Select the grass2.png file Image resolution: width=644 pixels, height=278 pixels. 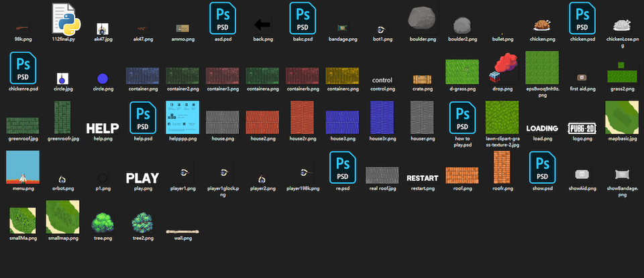click(622, 72)
